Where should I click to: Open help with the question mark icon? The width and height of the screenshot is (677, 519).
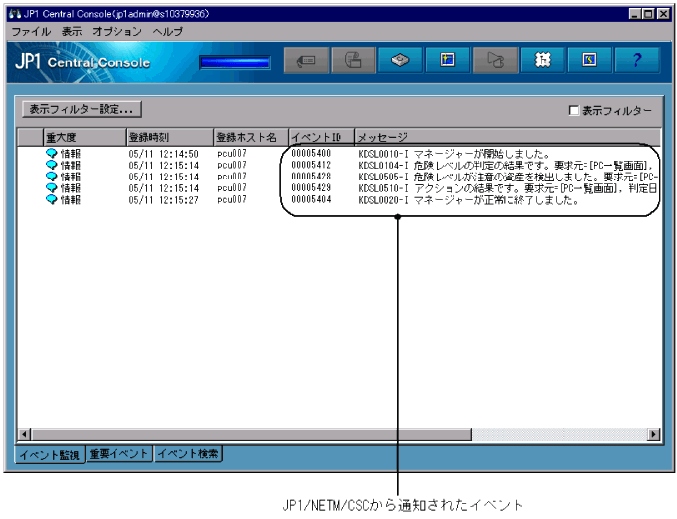click(x=637, y=60)
